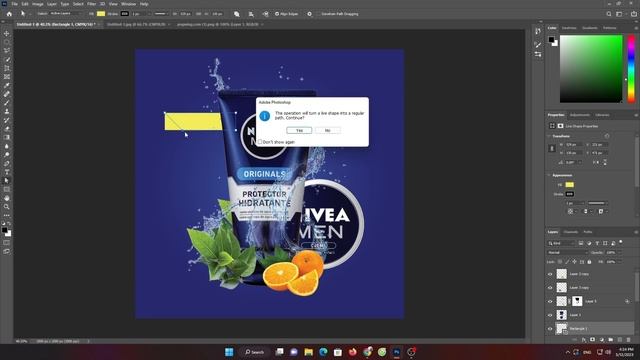Open the Normal blend mode dropdown
This screenshot has width=640, height=360.
pos(567,253)
